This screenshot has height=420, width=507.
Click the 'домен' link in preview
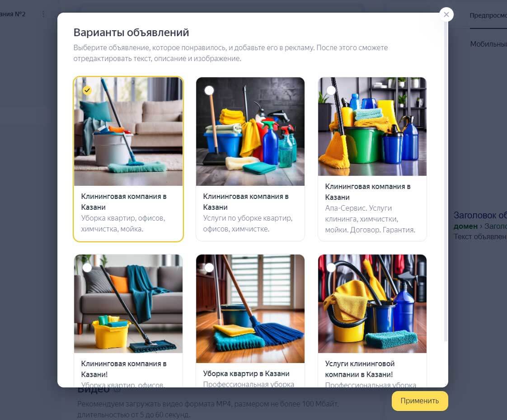pyautogui.click(x=465, y=226)
